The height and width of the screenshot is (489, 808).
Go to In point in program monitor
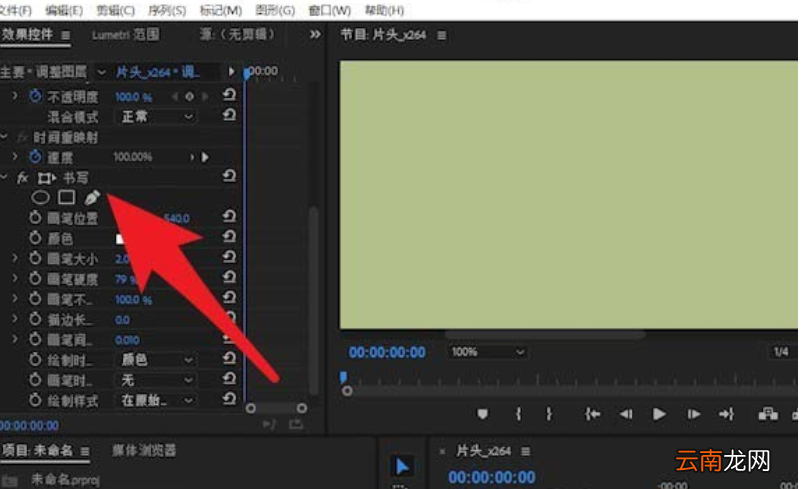point(593,414)
